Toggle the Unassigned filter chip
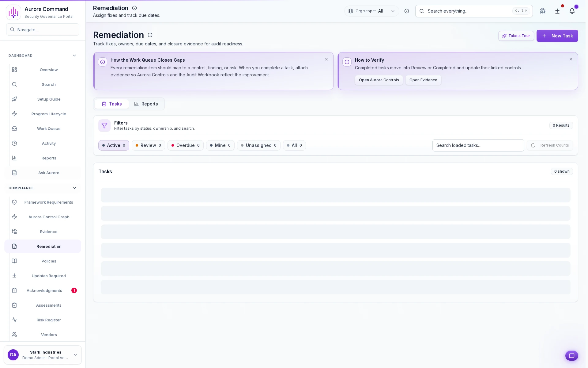 pyautogui.click(x=258, y=145)
